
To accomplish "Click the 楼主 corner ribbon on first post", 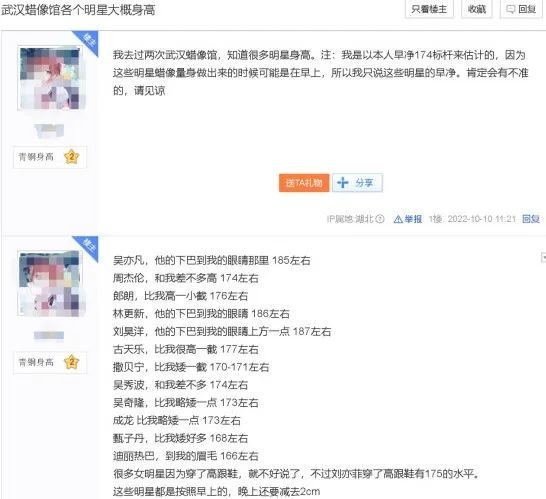I will (x=87, y=41).
